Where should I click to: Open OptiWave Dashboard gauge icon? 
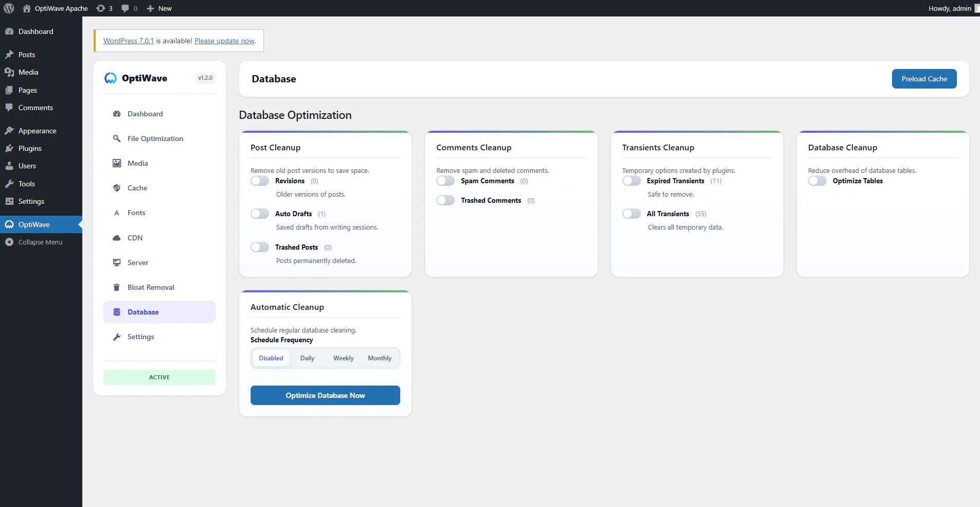(117, 114)
